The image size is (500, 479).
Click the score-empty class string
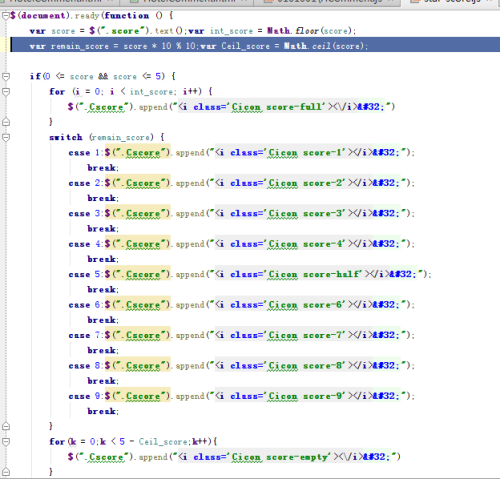click(297, 457)
